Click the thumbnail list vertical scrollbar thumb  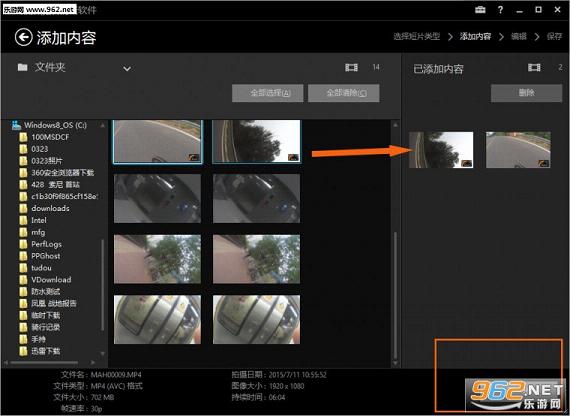[395, 295]
